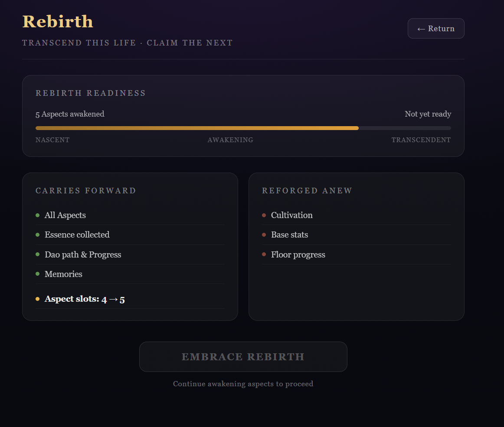Select the Essence collected list entry
The image size is (504, 427).
77,235
